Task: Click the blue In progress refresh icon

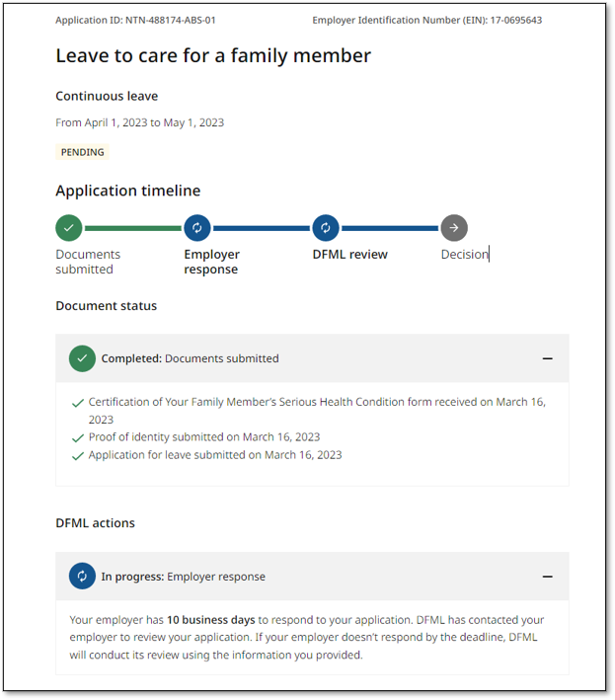Action: point(82,577)
